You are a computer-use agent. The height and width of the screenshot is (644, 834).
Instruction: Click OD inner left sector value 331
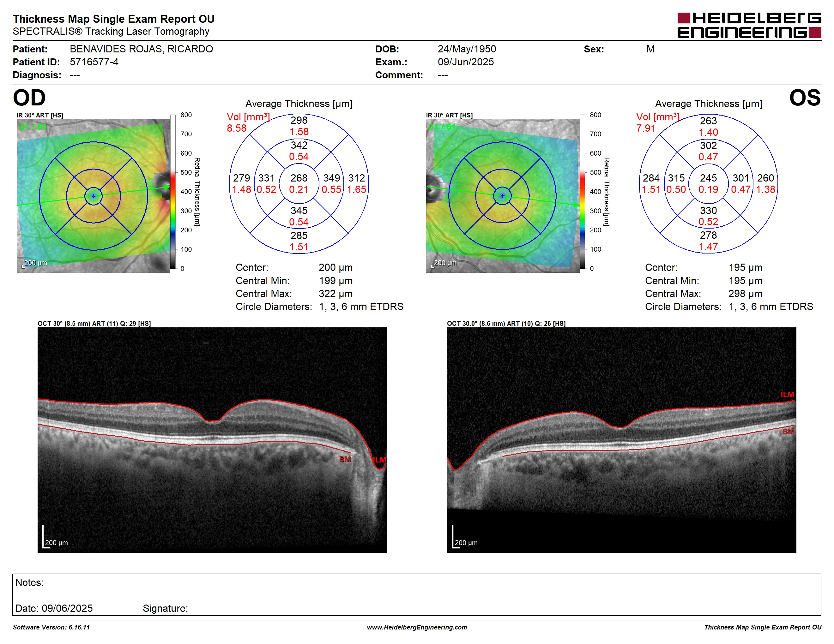266,178
